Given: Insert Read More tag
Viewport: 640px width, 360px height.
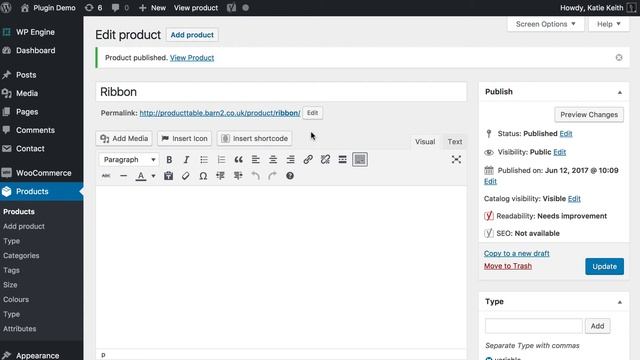Looking at the screenshot, I should pos(342,160).
